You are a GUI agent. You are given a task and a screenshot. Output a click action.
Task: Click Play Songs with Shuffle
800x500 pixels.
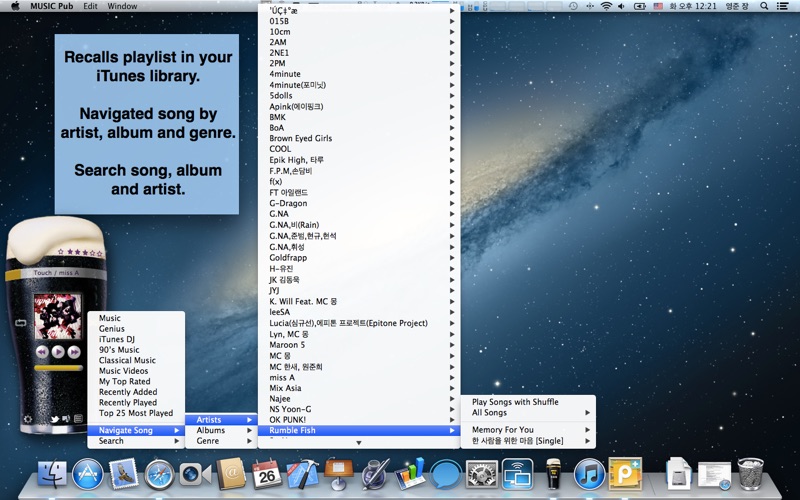point(528,402)
